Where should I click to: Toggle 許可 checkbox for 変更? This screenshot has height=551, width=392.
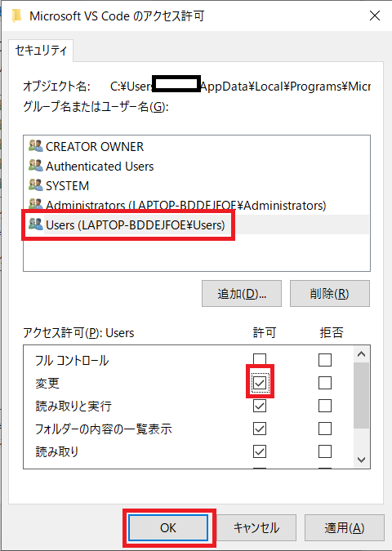pos(260,383)
